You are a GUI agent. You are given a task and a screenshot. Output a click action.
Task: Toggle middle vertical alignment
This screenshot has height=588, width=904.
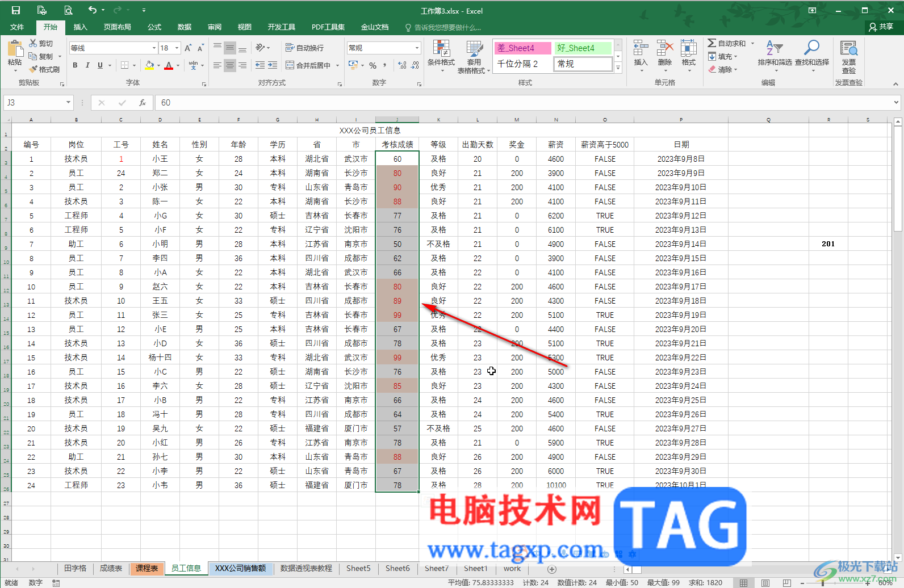[230, 48]
